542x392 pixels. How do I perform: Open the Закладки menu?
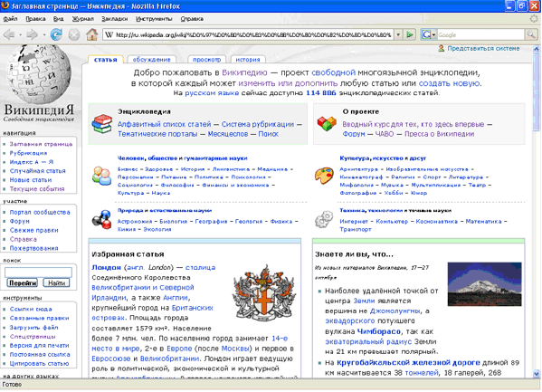point(114,19)
